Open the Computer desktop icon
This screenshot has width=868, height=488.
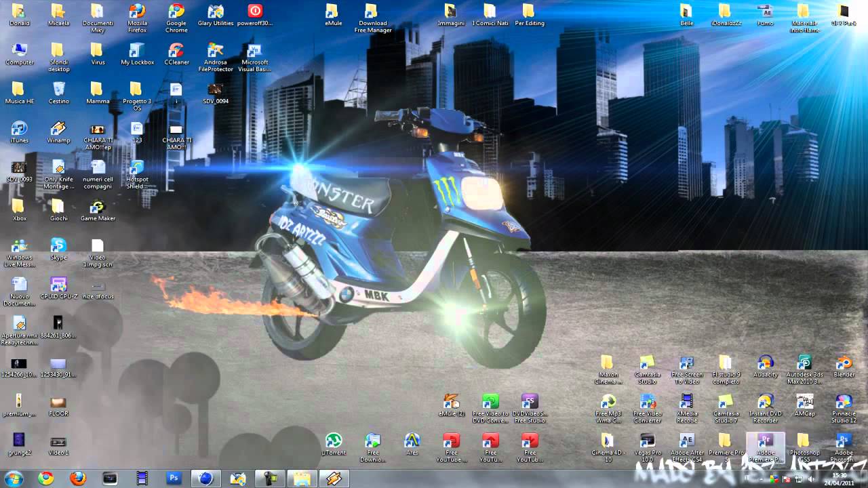19,54
